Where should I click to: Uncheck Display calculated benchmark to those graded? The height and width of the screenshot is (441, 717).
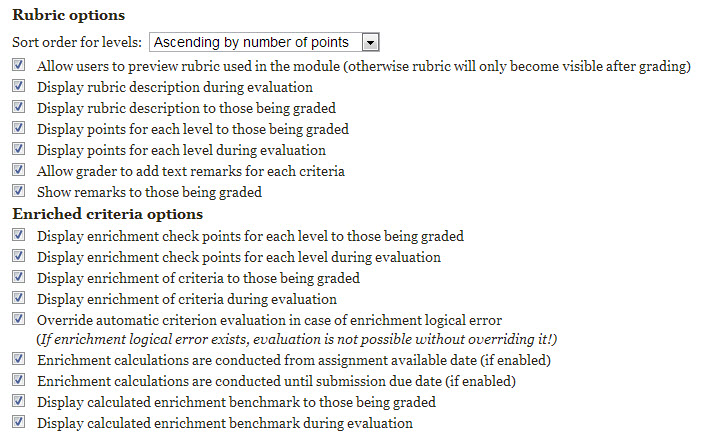pos(19,402)
